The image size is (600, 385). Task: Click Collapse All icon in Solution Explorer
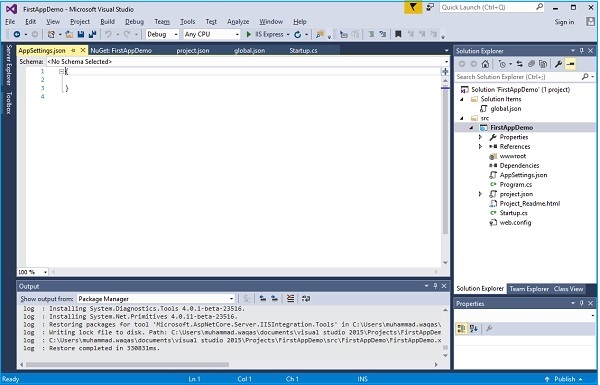[x=531, y=64]
